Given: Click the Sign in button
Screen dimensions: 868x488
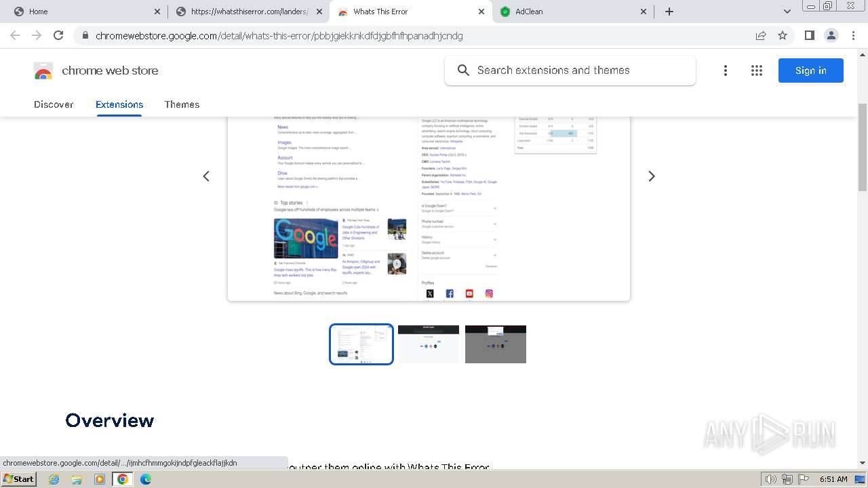Looking at the screenshot, I should click(811, 70).
